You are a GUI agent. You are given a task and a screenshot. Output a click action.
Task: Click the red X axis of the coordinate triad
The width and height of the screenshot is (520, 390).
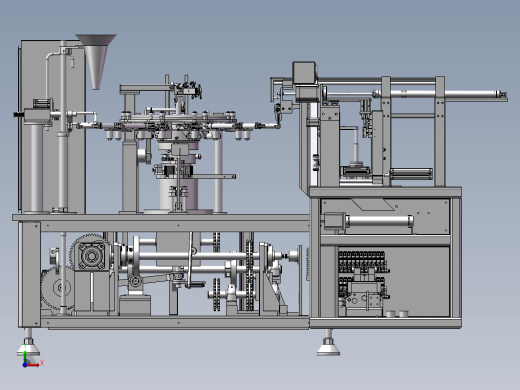(33, 365)
